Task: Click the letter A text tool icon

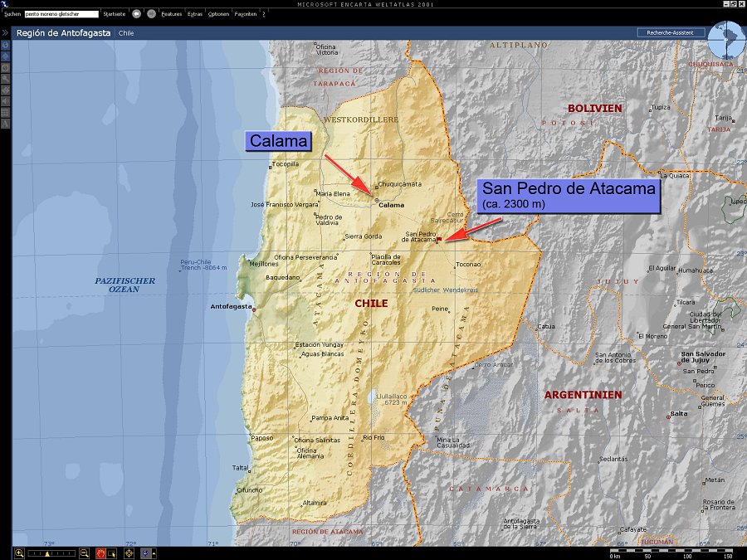Action: click(x=6, y=123)
